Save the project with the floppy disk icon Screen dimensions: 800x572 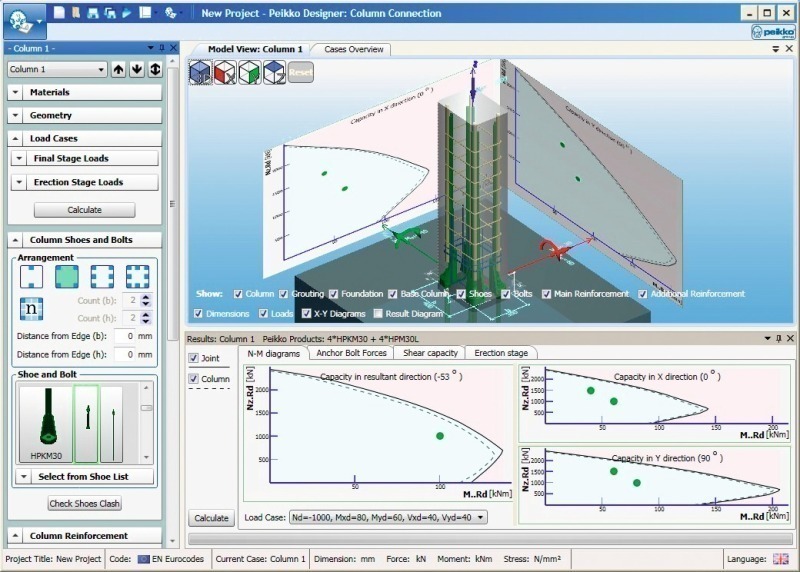click(x=92, y=13)
